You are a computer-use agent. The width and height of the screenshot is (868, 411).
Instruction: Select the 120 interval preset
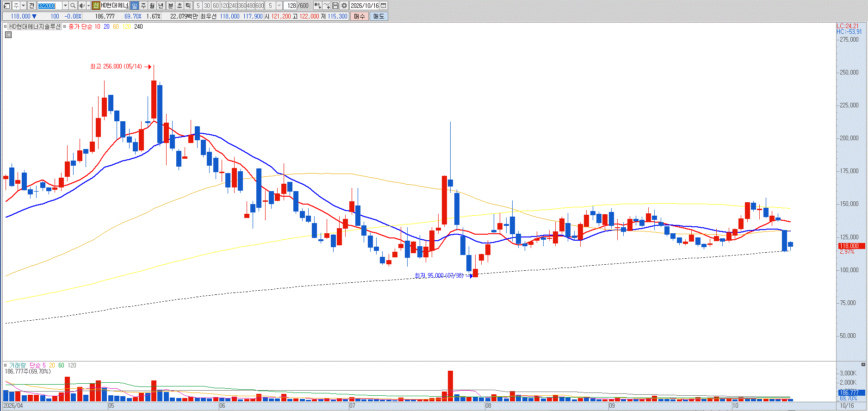[x=224, y=6]
